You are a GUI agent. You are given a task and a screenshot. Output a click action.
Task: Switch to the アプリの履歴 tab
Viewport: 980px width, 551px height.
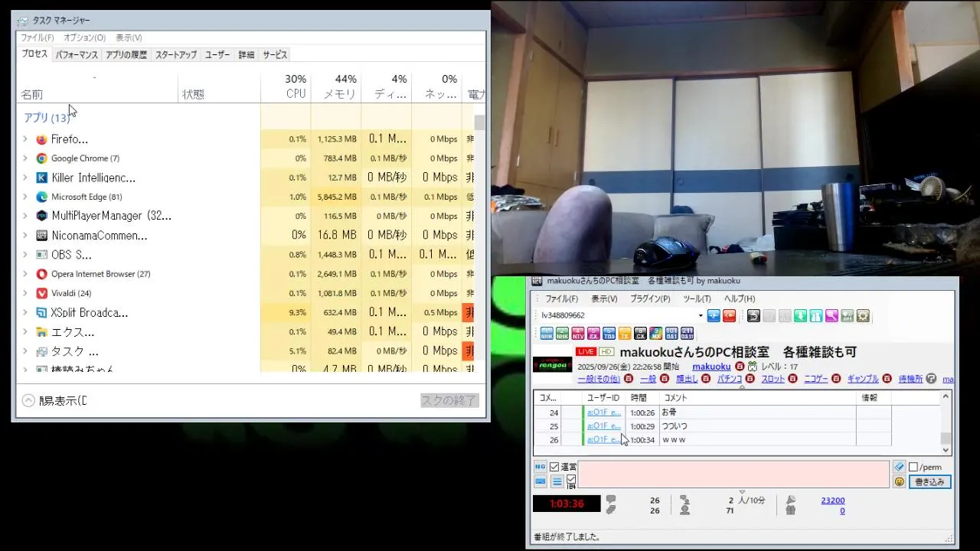click(x=126, y=55)
